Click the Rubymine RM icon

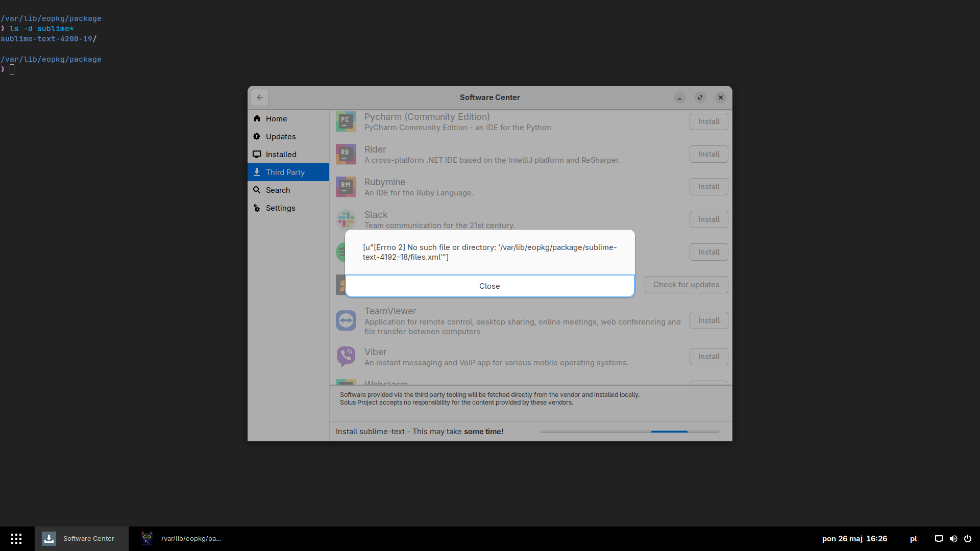coord(346,187)
